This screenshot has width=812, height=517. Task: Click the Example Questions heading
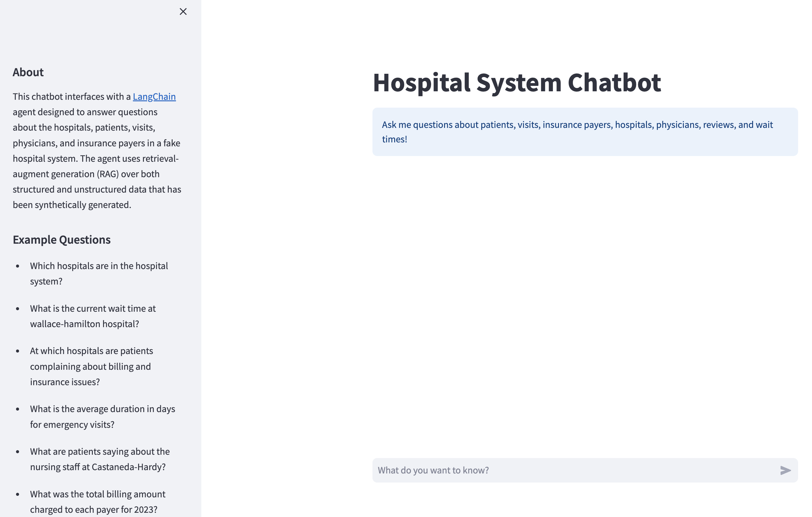pyautogui.click(x=62, y=239)
